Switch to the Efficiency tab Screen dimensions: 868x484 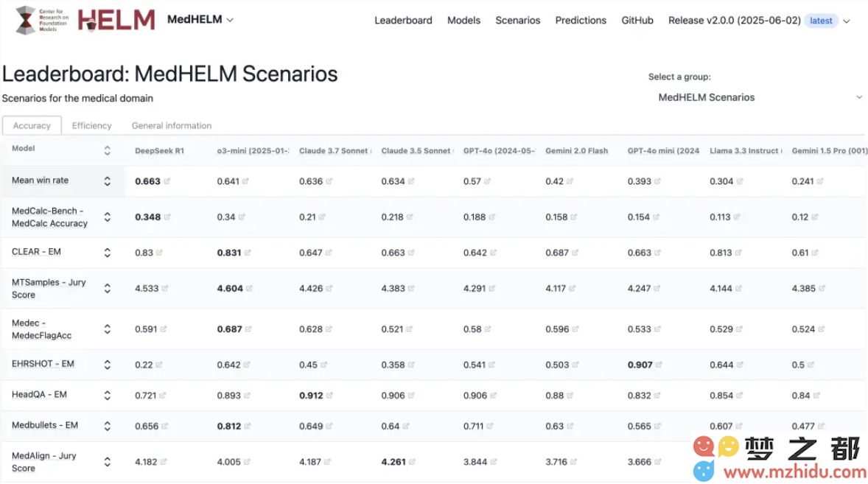(x=91, y=125)
